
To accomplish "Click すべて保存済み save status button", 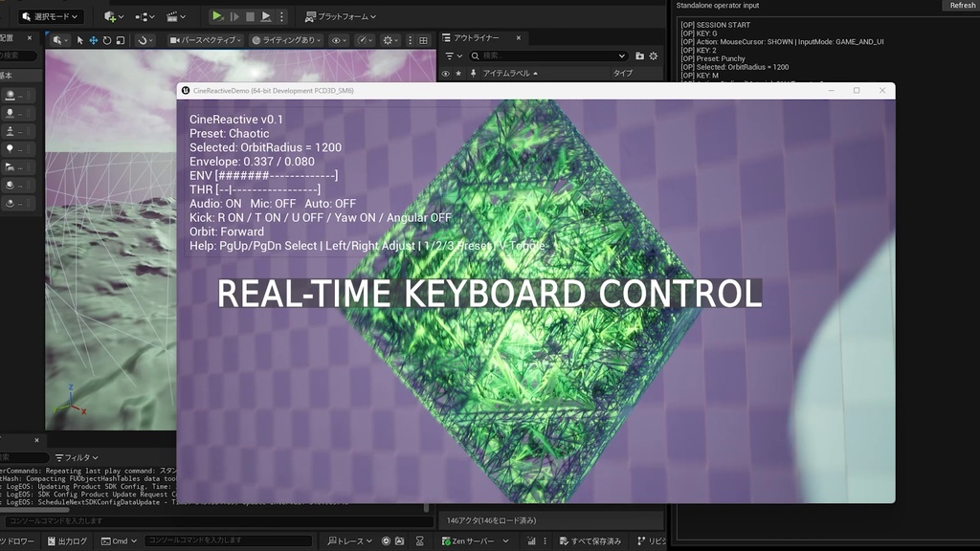I will coord(590,541).
